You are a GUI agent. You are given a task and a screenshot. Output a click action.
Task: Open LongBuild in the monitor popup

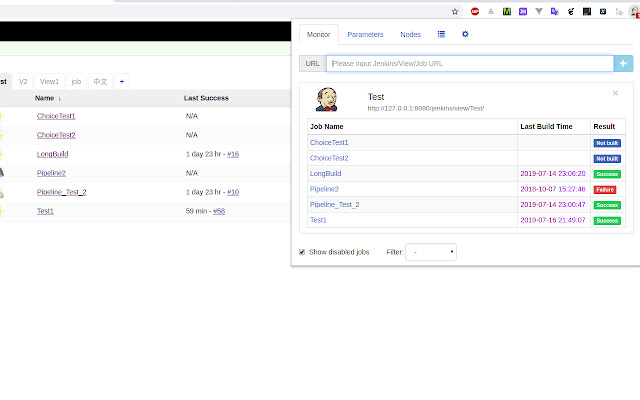[325, 174]
